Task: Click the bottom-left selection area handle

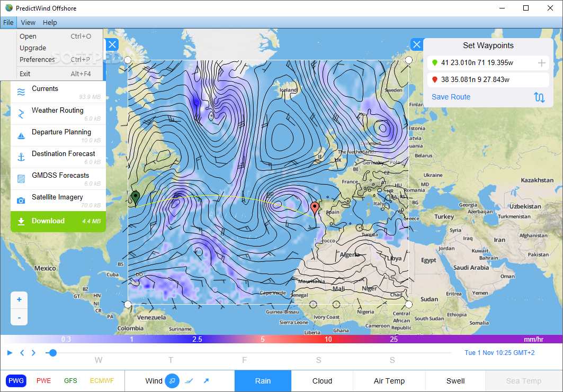Action: (x=128, y=305)
